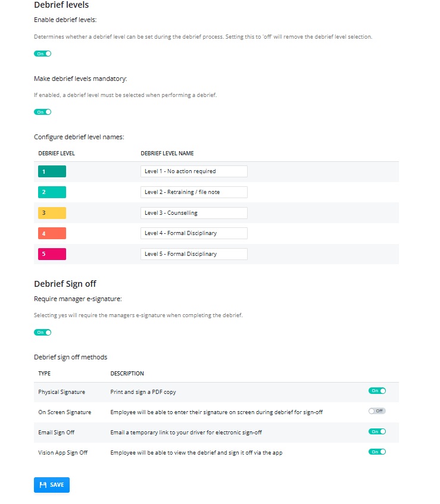Viewport: 440px width, 504px height.
Task: Edit the Level 1 - No action required field
Action: (194, 171)
